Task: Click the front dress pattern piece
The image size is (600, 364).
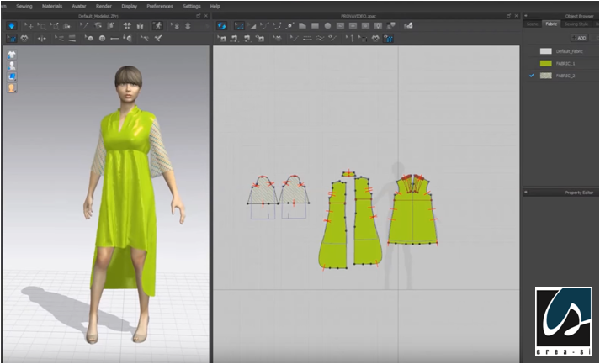Action: click(x=412, y=214)
